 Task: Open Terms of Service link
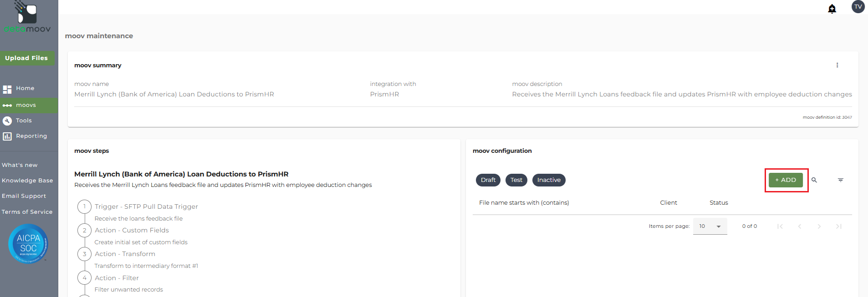[27, 212]
